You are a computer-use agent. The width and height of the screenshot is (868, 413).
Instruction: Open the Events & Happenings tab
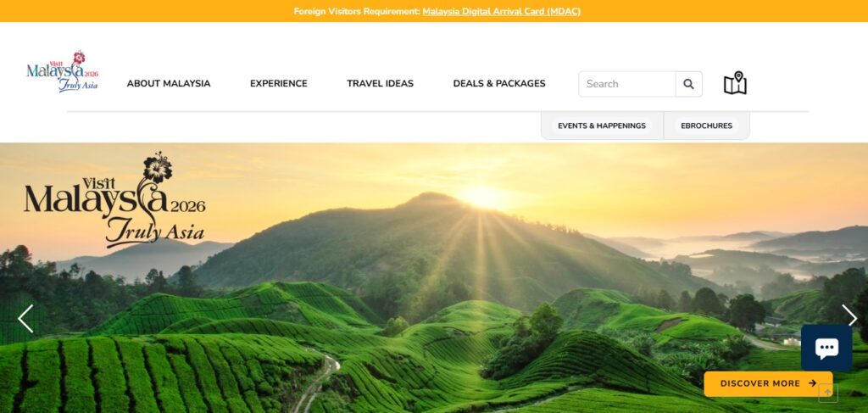tap(602, 126)
